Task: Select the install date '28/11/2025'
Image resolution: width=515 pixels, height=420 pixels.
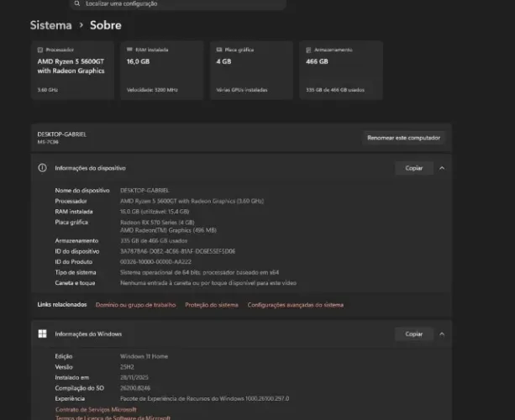Action: [x=134, y=377]
